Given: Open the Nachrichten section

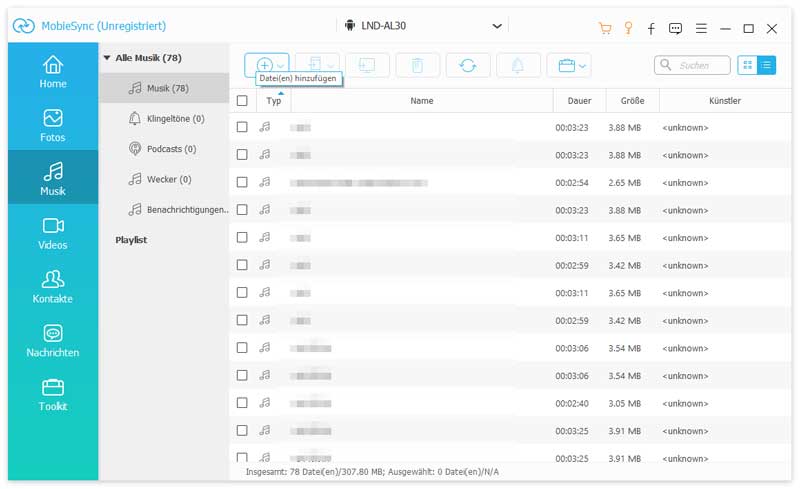Looking at the screenshot, I should [x=53, y=341].
